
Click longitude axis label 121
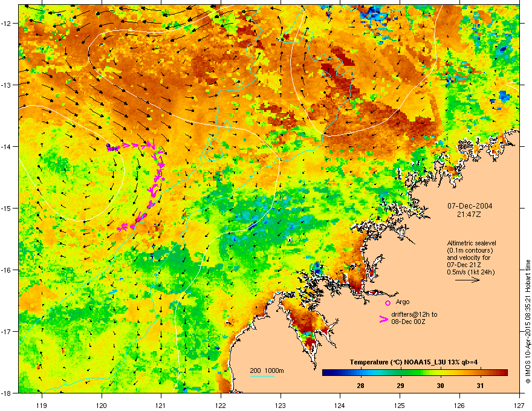coord(161,405)
